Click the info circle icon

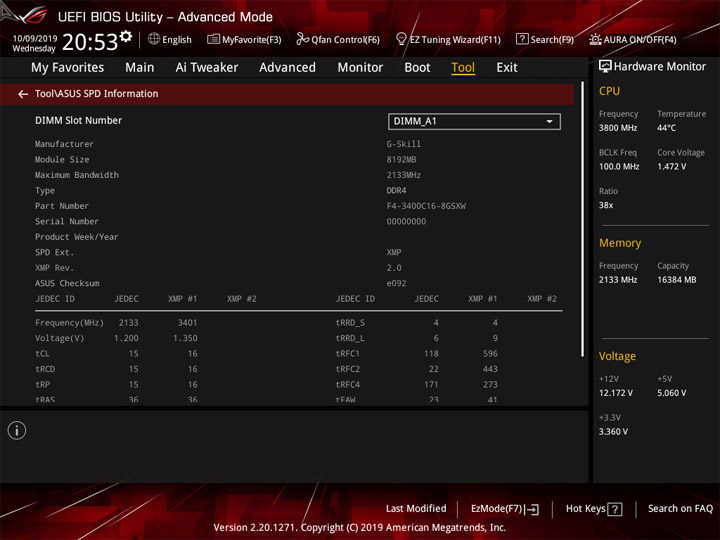pos(17,430)
